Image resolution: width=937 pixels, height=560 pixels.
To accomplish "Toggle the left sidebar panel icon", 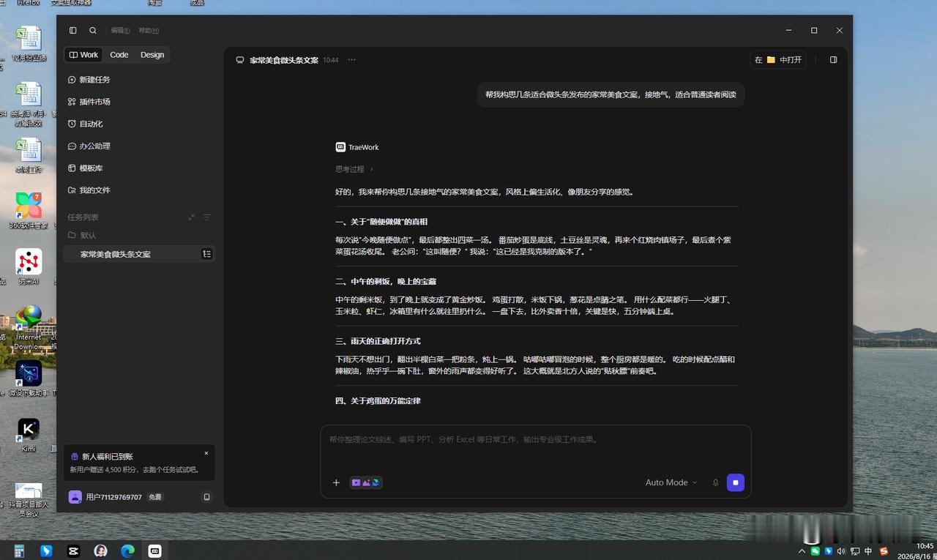I will tap(73, 31).
